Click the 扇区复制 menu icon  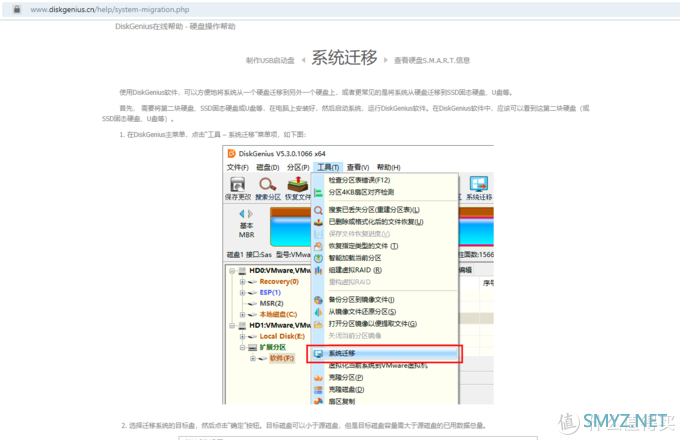(318, 401)
